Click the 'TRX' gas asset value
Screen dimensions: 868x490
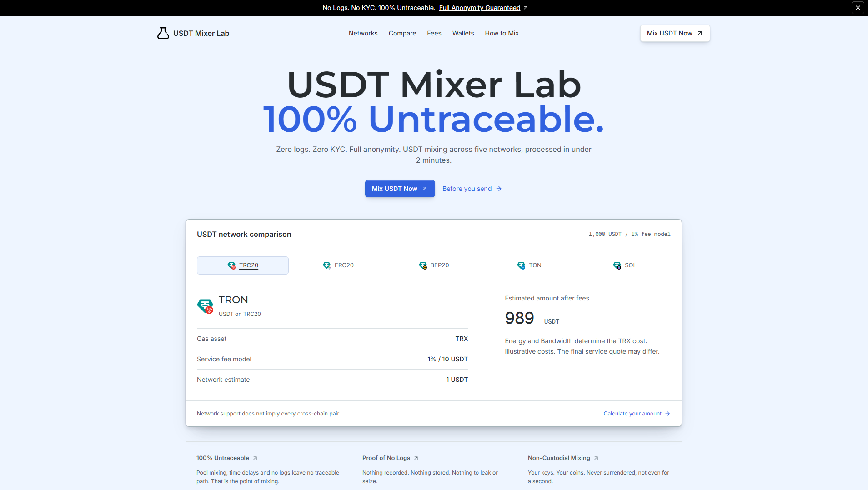462,339
